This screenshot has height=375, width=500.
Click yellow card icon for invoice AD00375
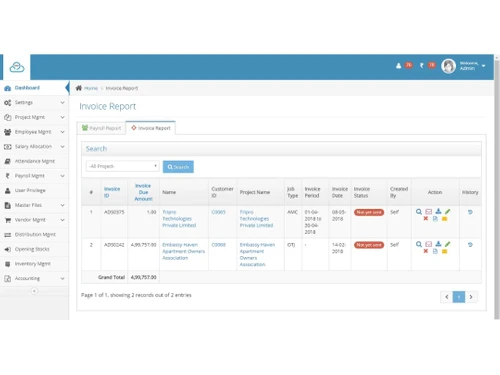click(444, 219)
